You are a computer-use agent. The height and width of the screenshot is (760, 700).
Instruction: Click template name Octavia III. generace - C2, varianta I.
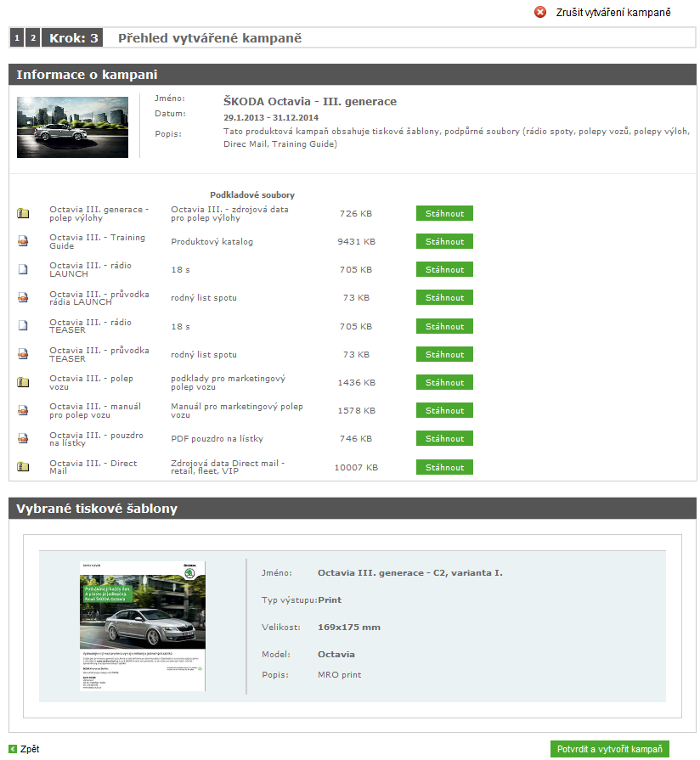coord(410,573)
